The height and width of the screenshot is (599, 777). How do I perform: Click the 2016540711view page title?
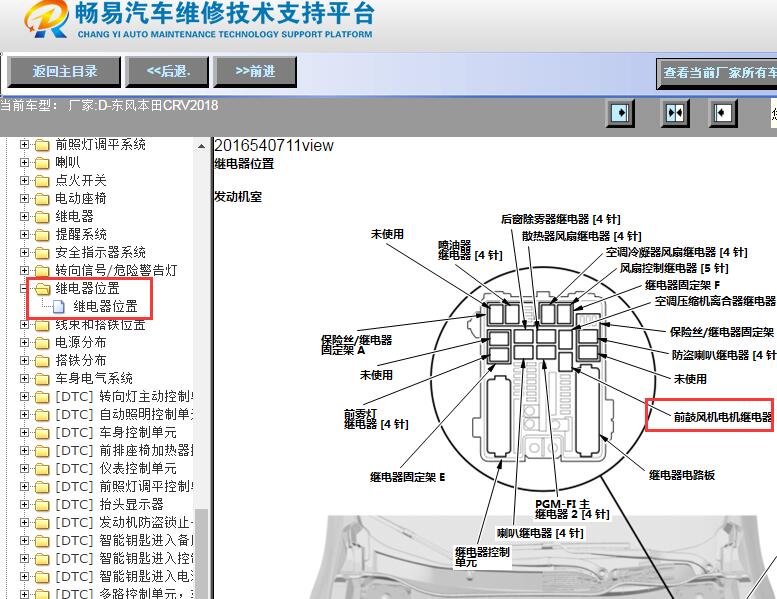pyautogui.click(x=274, y=146)
